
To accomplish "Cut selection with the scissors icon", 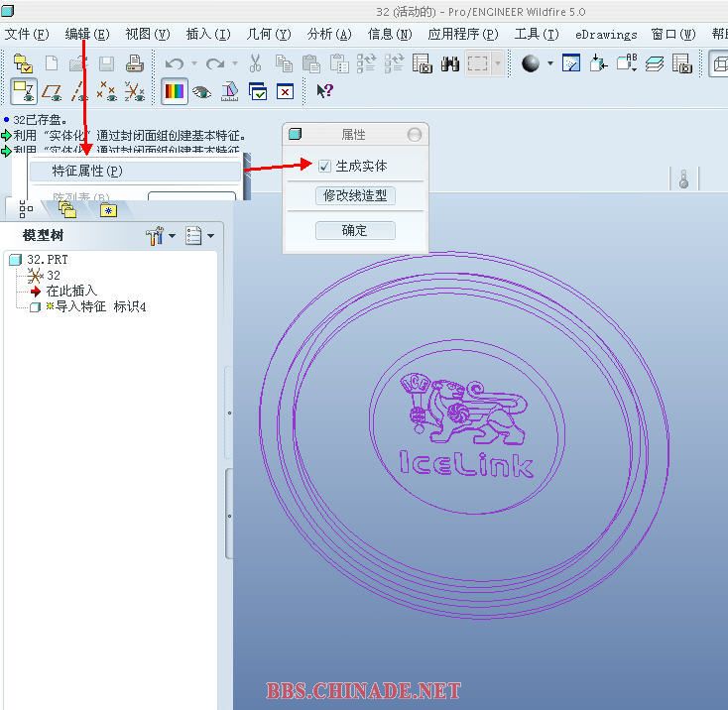I will pyautogui.click(x=255, y=63).
